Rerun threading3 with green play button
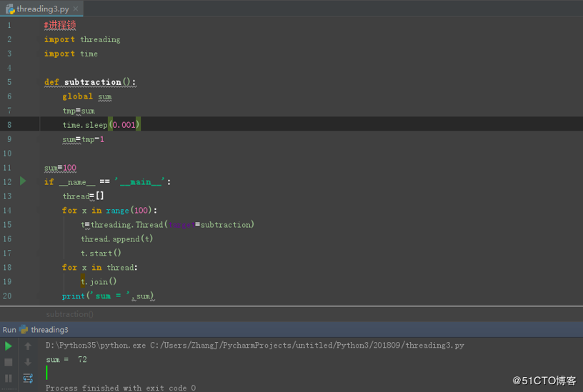This screenshot has width=583, height=392. click(8, 346)
